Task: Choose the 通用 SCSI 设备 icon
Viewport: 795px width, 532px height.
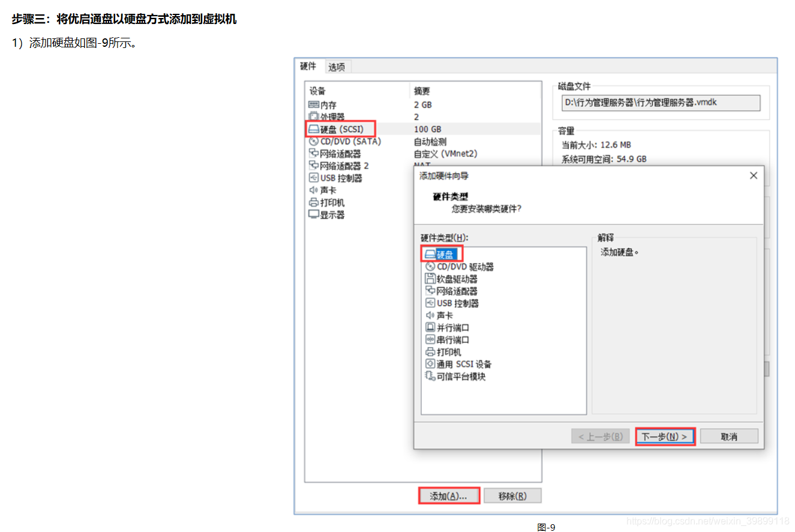Action: [430, 364]
